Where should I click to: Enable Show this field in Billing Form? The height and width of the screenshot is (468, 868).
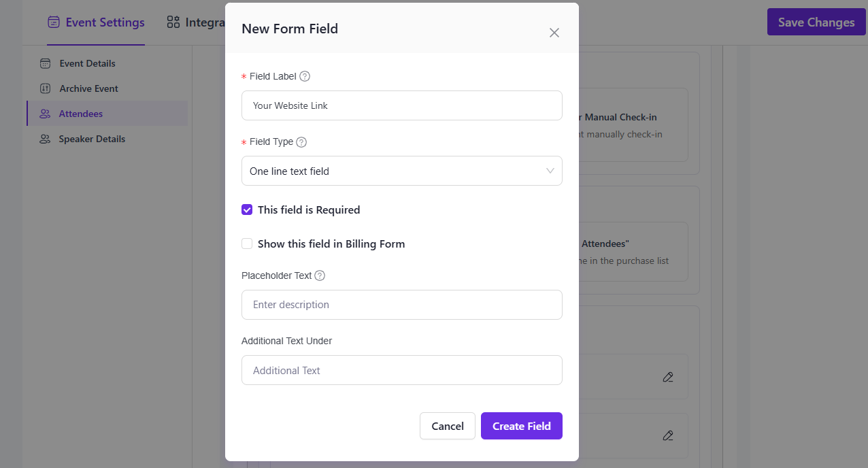(247, 244)
